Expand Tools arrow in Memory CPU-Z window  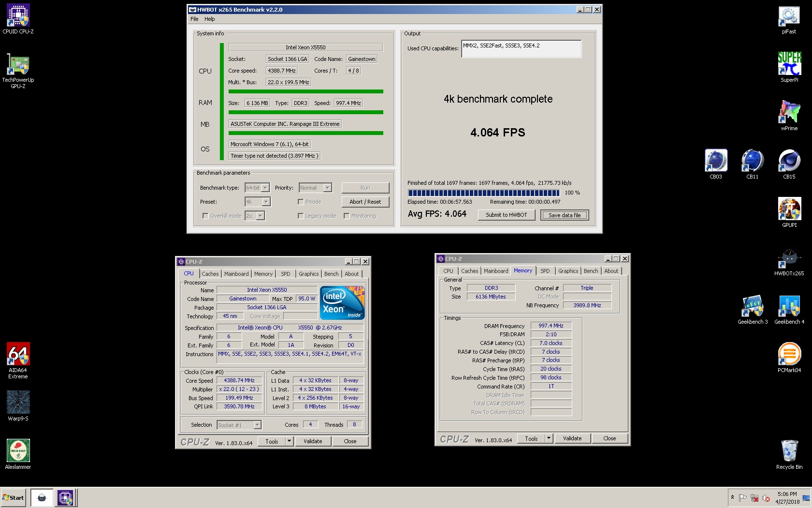coord(549,438)
